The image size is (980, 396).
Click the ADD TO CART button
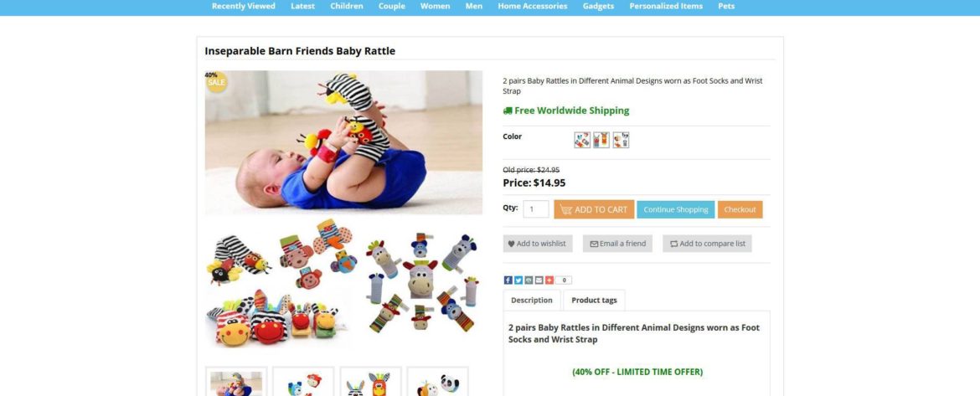(594, 209)
